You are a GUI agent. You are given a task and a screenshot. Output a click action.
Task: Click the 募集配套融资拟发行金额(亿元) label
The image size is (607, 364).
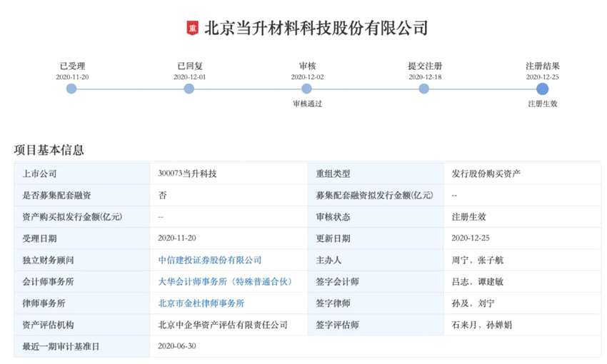click(x=374, y=196)
